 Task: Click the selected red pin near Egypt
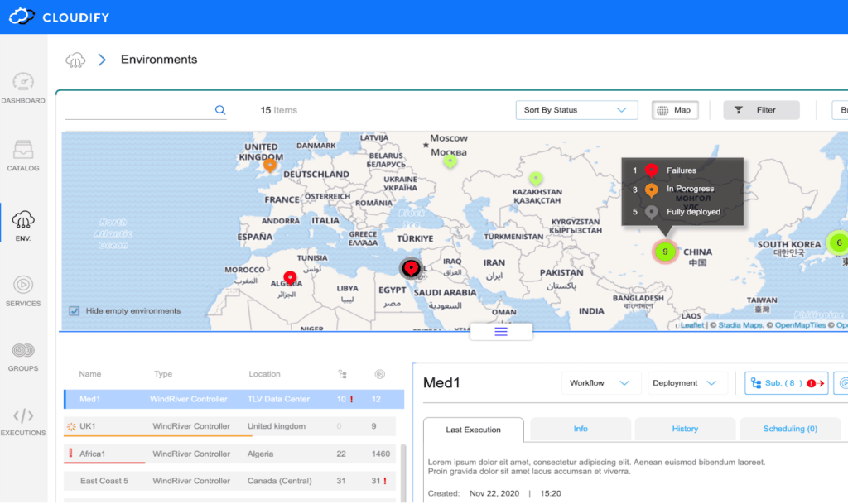[411, 267]
